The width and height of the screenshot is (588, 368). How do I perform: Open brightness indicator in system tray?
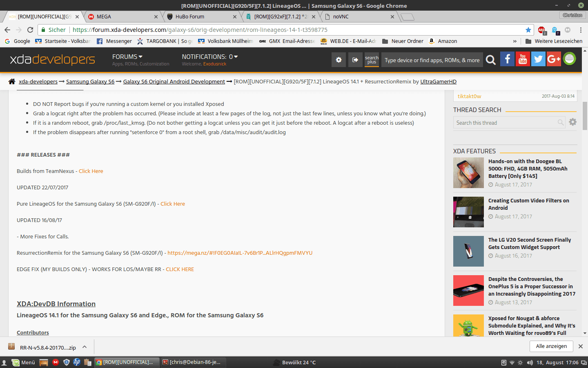(x=520, y=363)
